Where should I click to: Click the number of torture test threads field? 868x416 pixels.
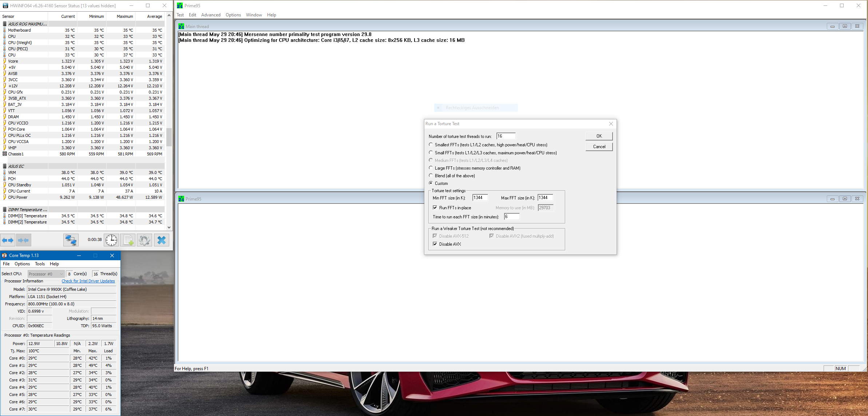click(506, 136)
